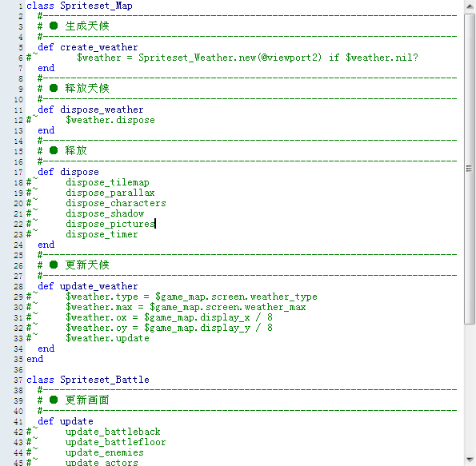Click '$weather.max' assignment on line 30

[186, 307]
